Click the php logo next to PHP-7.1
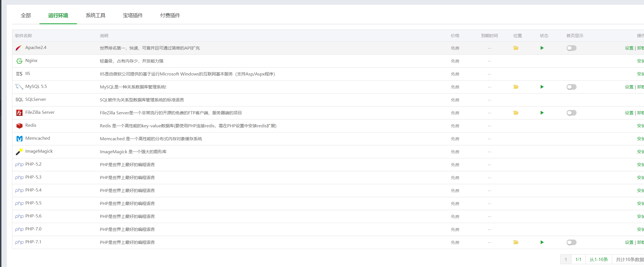644x267 pixels. click(19, 242)
